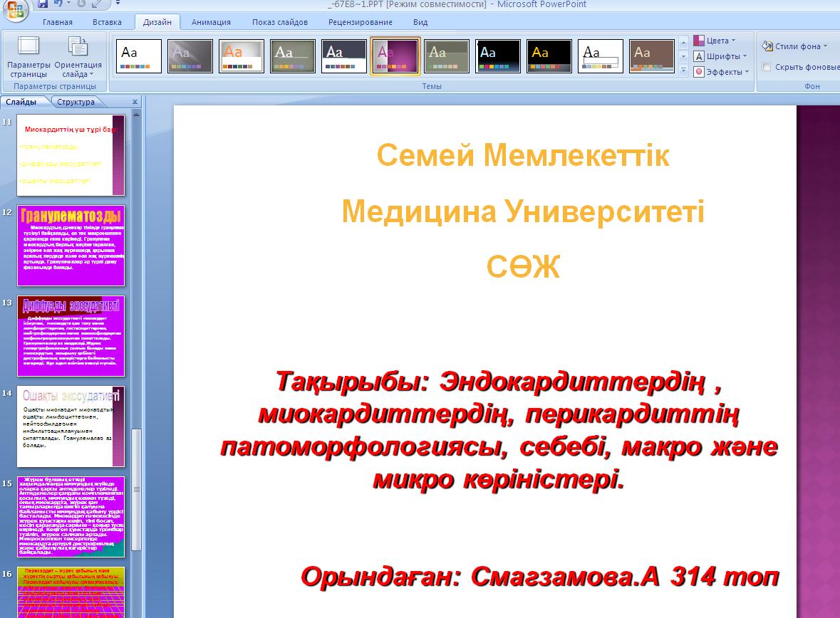Open the Стили фона background styles dropdown

pos(794,46)
